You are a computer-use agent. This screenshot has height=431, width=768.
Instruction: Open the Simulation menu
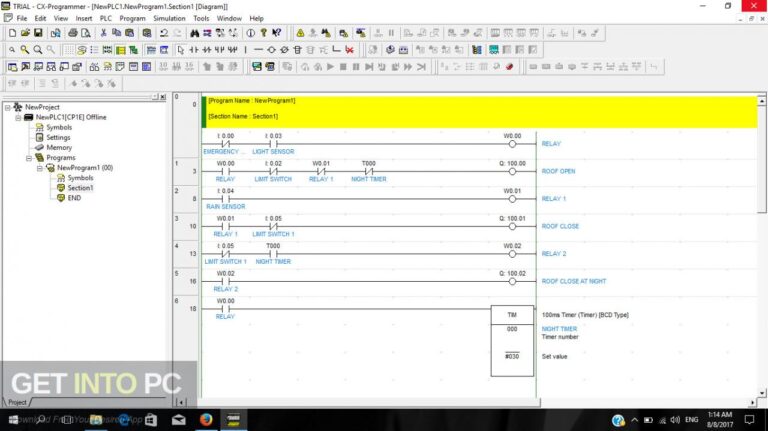(x=169, y=18)
